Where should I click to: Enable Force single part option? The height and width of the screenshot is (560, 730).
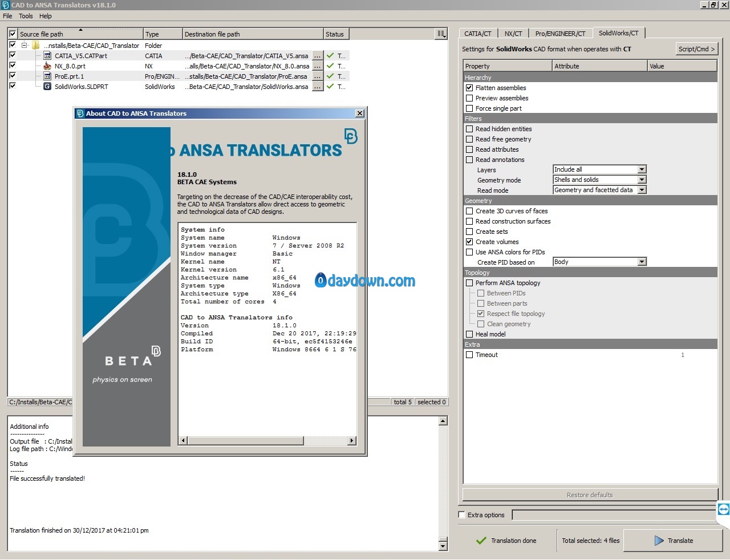click(469, 108)
